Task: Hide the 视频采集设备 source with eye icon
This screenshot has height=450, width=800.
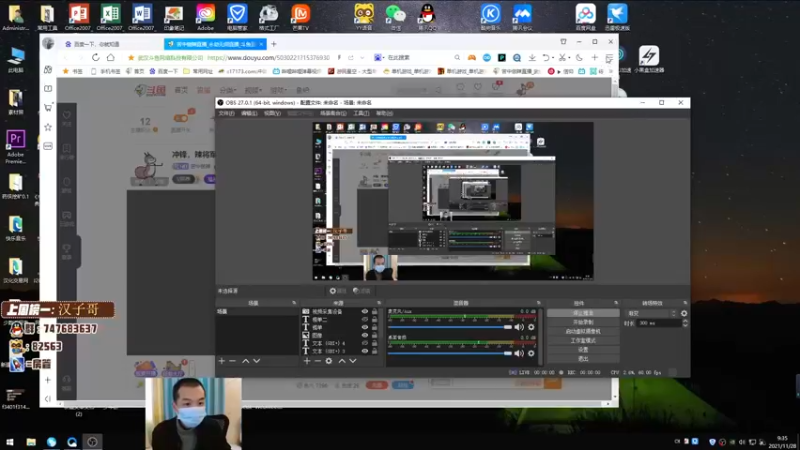Action: point(365,311)
